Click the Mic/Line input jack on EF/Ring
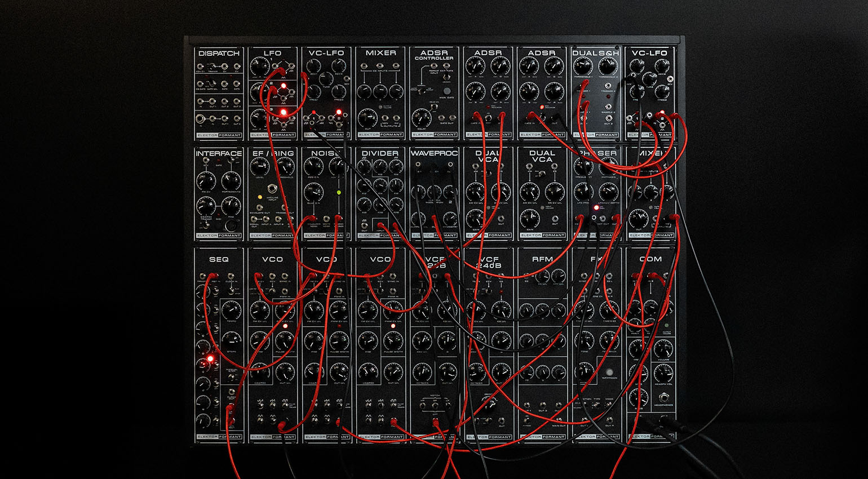The width and height of the screenshot is (868, 479). coord(273,189)
